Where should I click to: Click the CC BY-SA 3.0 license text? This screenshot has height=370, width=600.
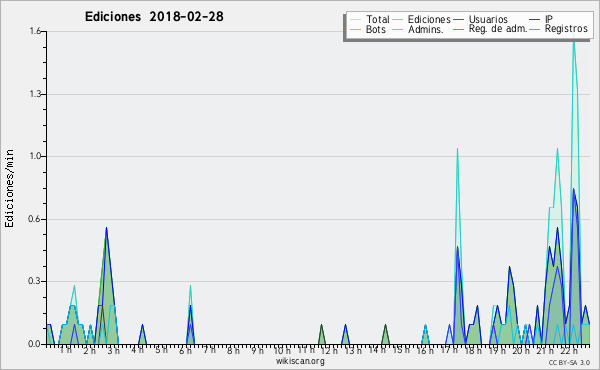pos(569,362)
